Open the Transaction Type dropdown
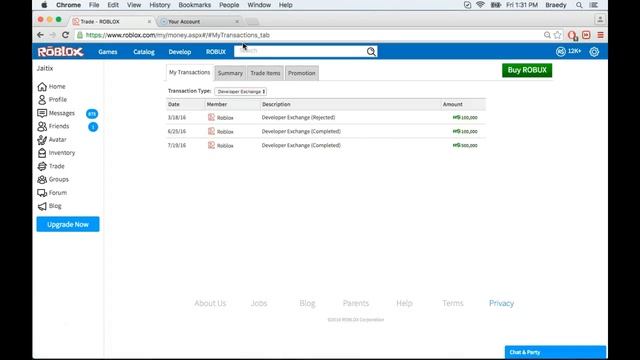The width and height of the screenshot is (640, 360). point(241,92)
